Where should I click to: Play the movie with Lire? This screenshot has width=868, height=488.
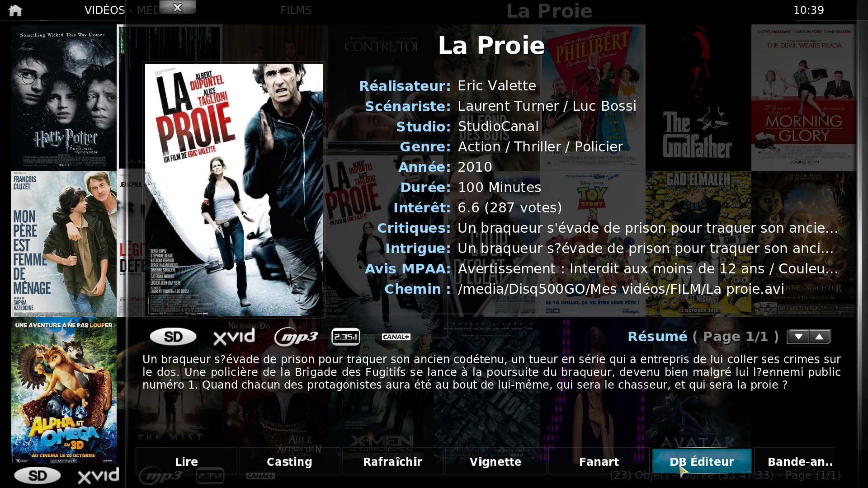[186, 461]
